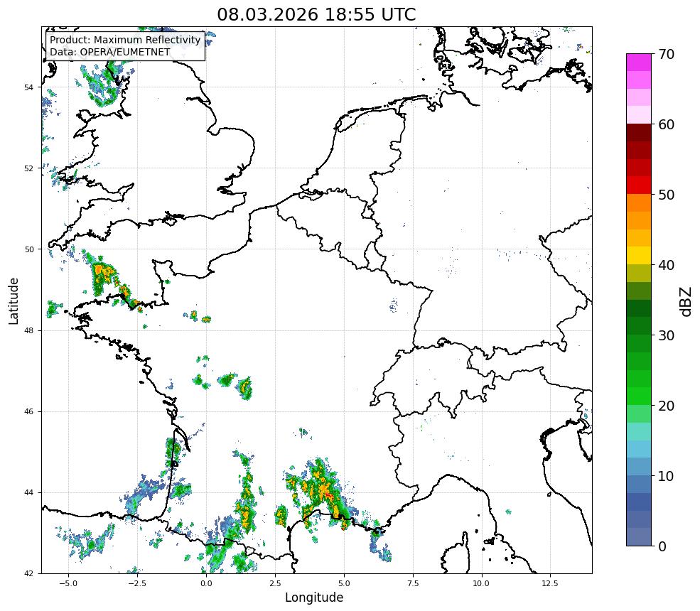Click the latitude tick label 48
This screenshot has width=700, height=611.
click(x=28, y=330)
